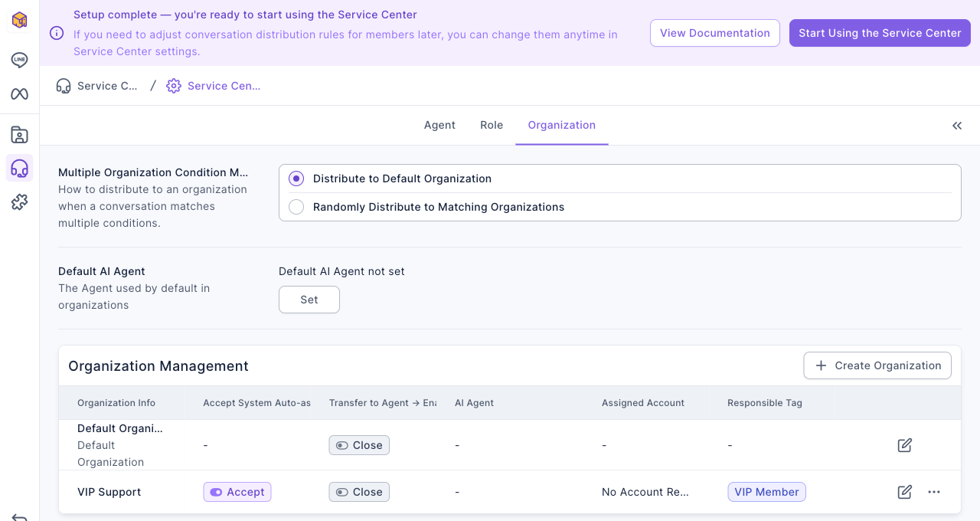Click AI Agent column header
Image resolution: width=980 pixels, height=521 pixels.
point(475,403)
